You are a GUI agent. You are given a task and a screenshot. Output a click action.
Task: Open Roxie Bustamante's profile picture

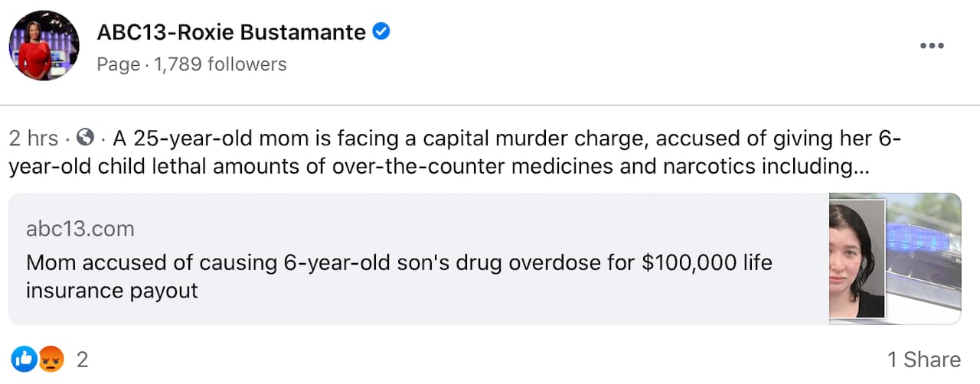pos(44,46)
